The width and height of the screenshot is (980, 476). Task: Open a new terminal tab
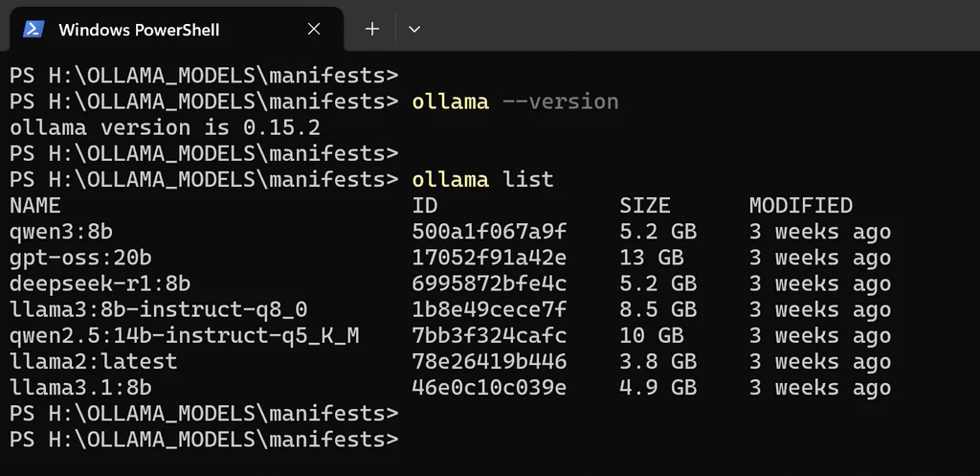[x=372, y=30]
